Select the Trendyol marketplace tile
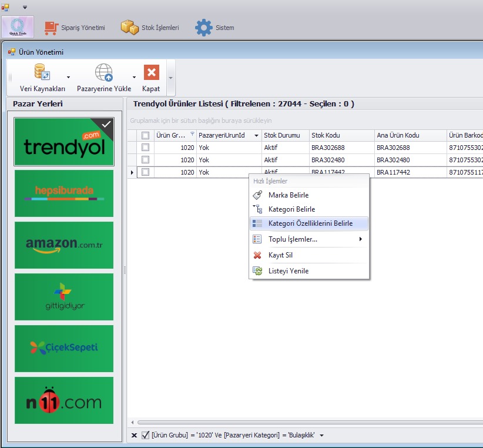Viewport: 483px width, 448px height. [x=64, y=142]
